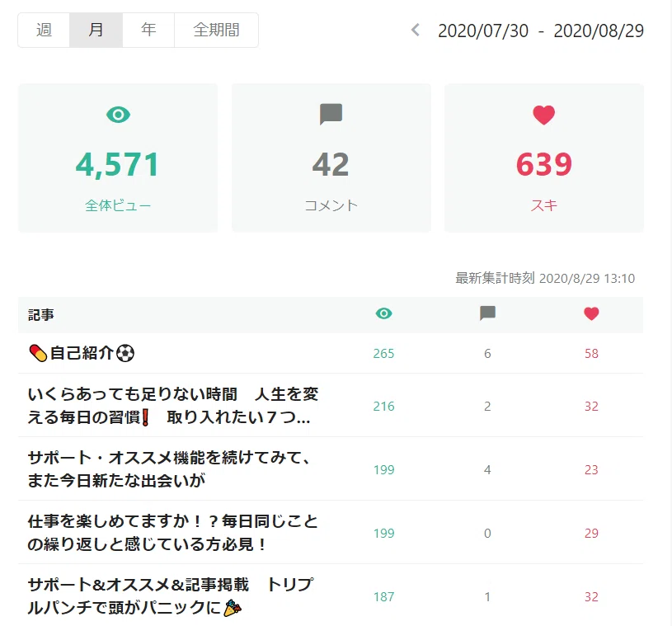Open the article サポート&オススメ&記事掲載 トリプルパンチ

pos(171,596)
